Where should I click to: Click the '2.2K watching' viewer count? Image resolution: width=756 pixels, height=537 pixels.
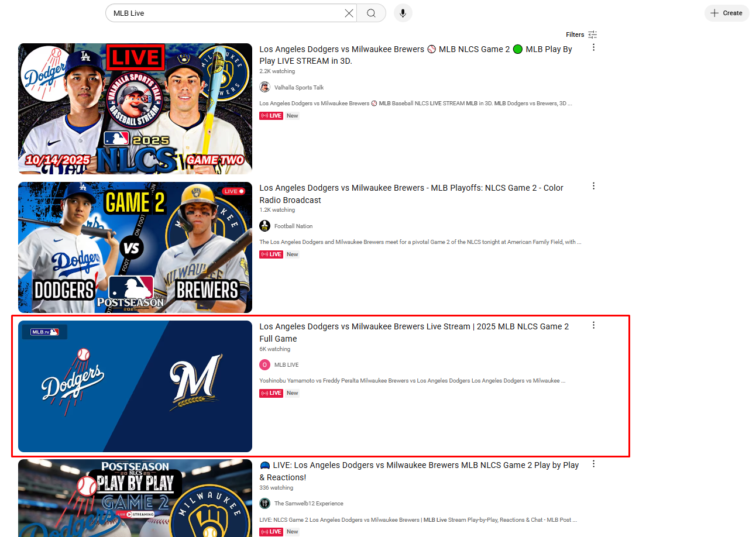click(277, 71)
